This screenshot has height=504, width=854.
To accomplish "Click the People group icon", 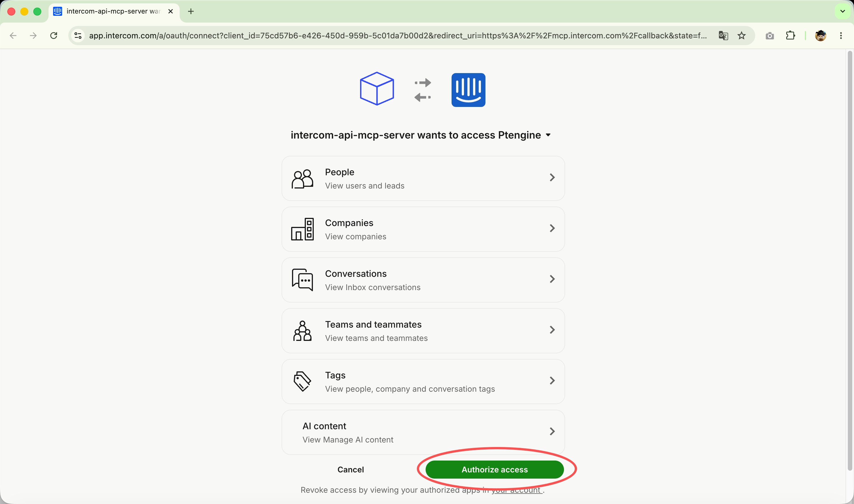I will 302,179.
